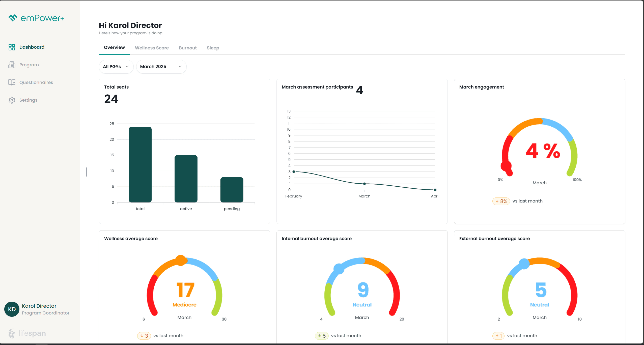
Task: Click the Program Coordinator role label
Action: [46, 313]
